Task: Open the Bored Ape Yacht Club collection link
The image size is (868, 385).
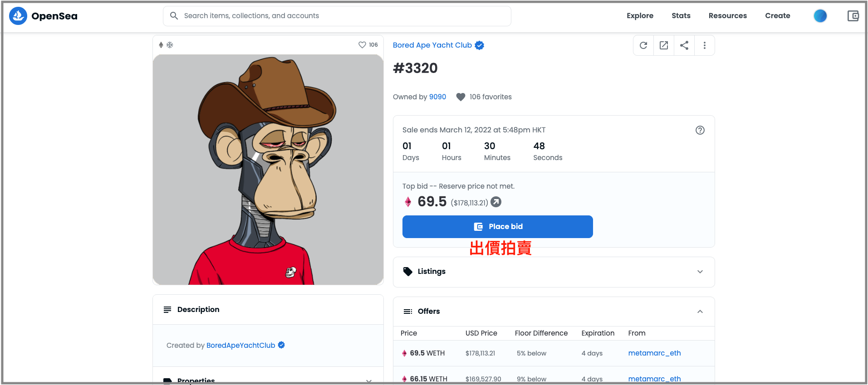Action: click(x=432, y=45)
